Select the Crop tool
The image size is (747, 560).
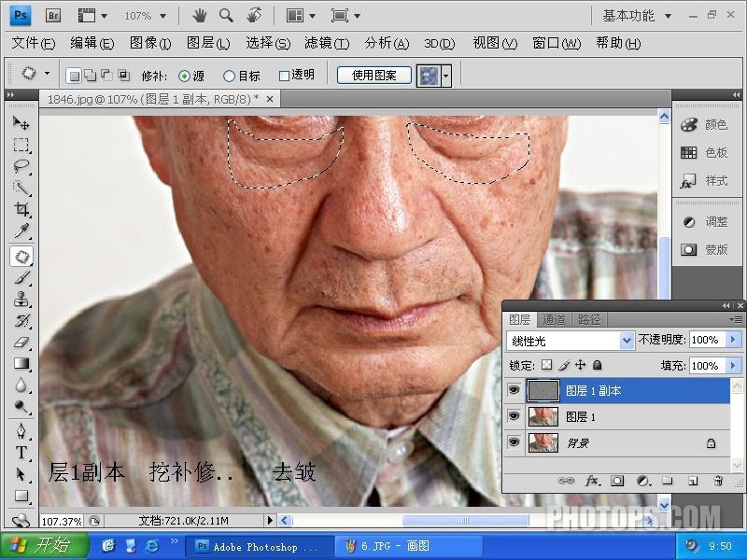pos(21,209)
